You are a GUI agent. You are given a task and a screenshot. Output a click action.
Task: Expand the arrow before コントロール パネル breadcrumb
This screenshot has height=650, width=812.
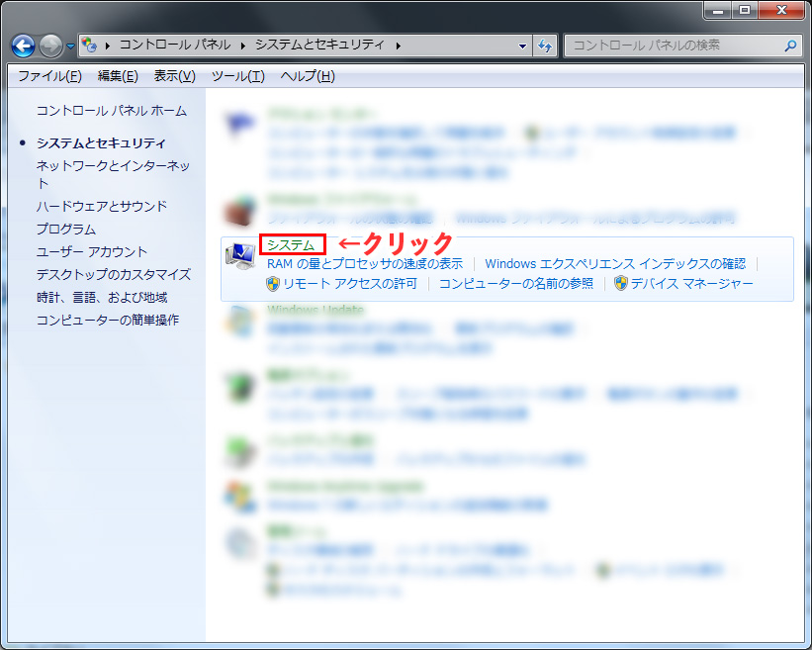[107, 46]
